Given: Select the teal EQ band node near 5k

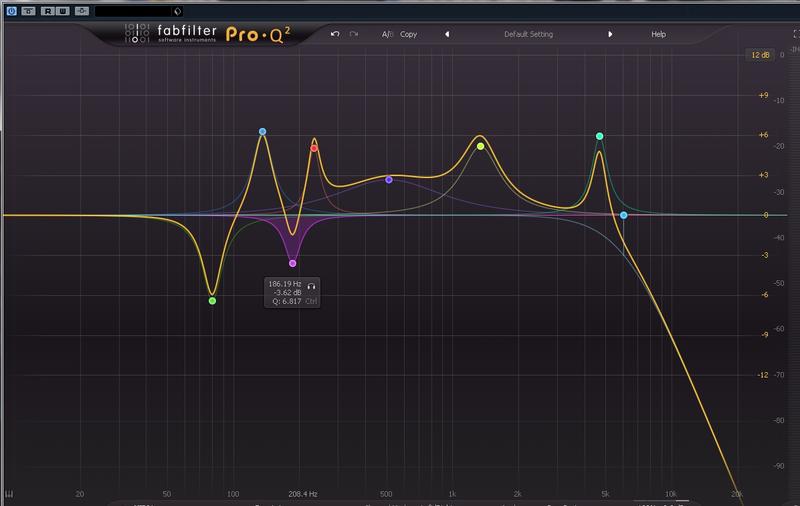Looking at the screenshot, I should (599, 136).
